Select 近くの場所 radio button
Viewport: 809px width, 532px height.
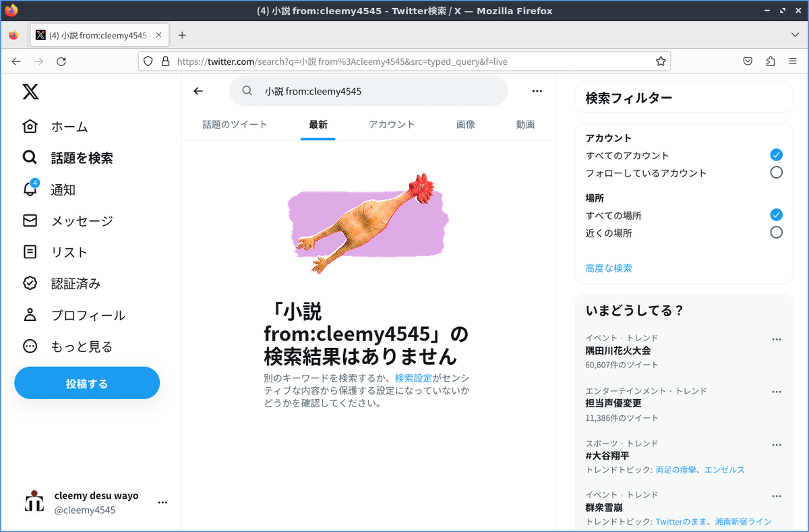pos(777,232)
